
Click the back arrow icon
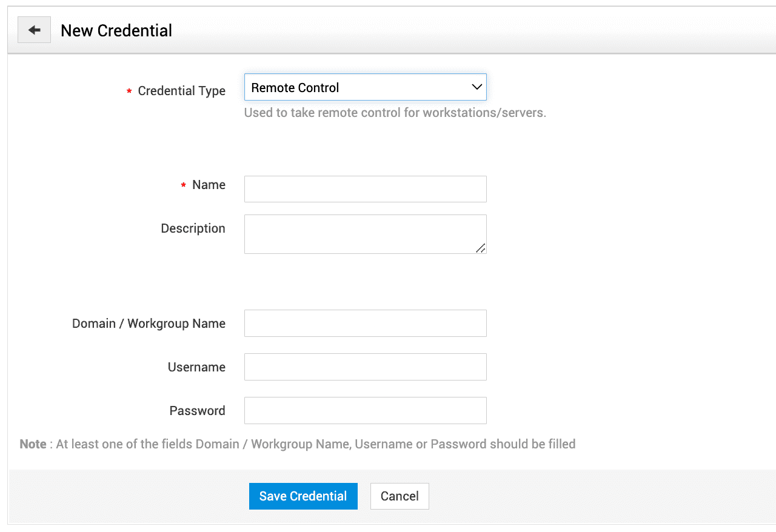click(34, 30)
